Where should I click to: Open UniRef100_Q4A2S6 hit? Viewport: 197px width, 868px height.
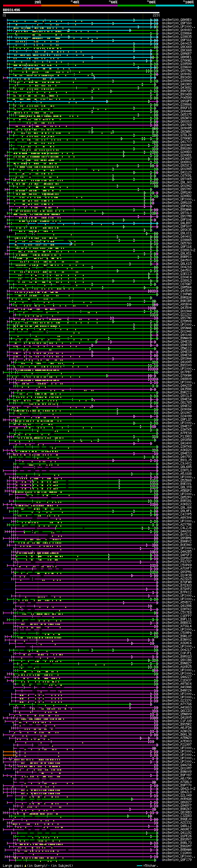[x=177, y=765]
